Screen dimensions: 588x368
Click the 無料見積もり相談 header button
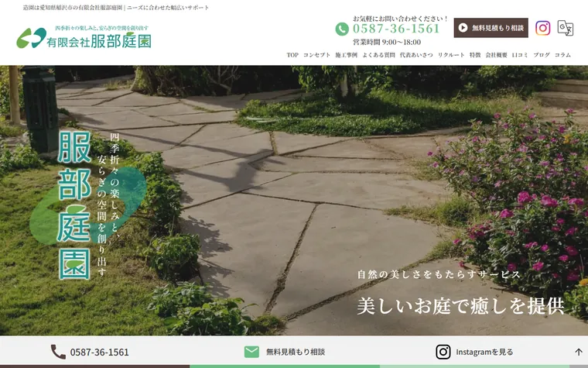[491, 28]
